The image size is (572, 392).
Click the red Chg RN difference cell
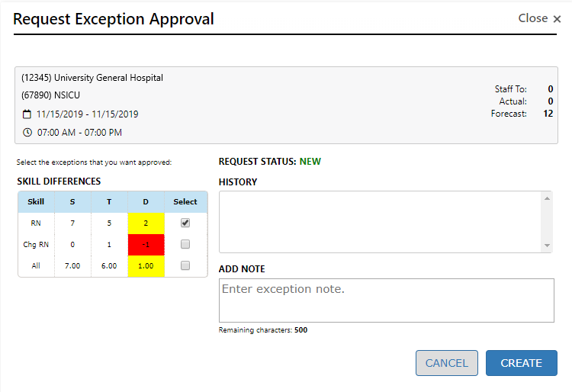(146, 244)
